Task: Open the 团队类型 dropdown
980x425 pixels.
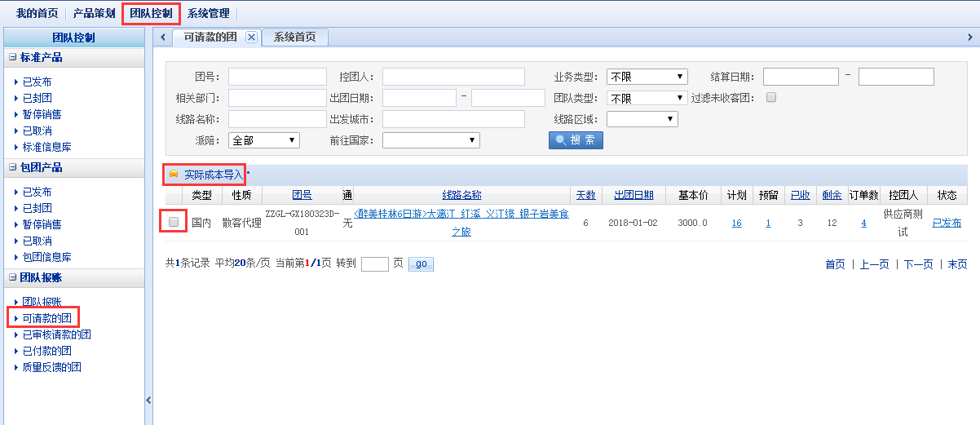Action: click(647, 98)
